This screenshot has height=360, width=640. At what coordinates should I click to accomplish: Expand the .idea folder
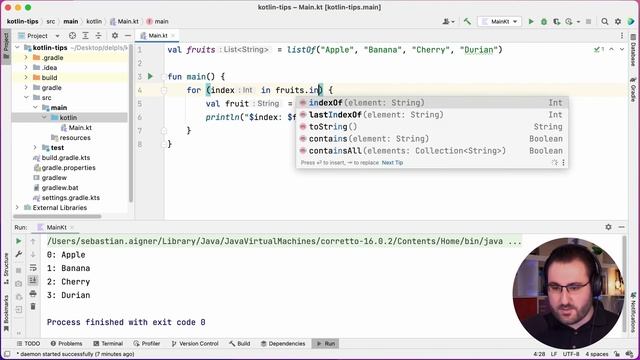pos(26,67)
